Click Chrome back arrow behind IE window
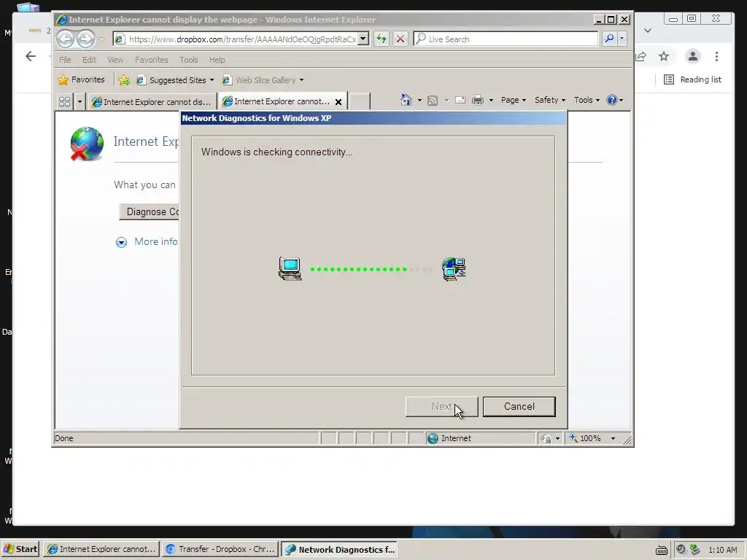The width and height of the screenshot is (747, 560). (x=31, y=56)
